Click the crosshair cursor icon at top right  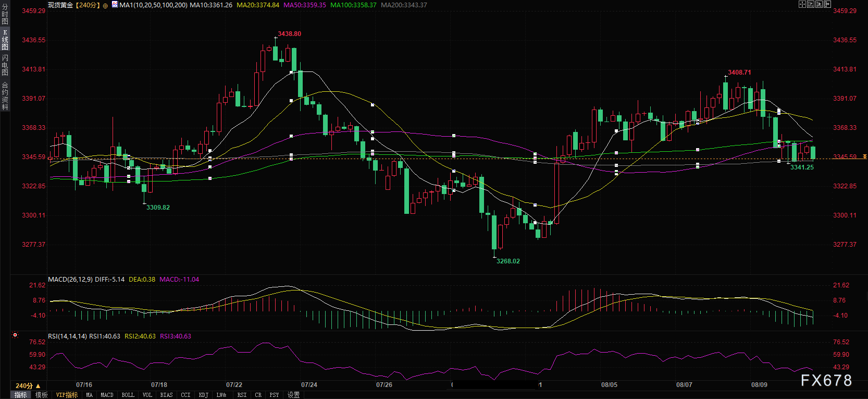coord(802,4)
